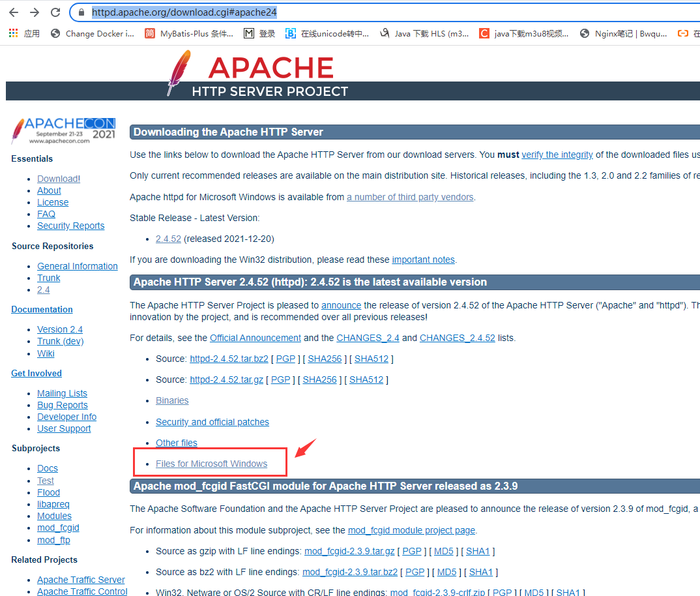Open the Trunk repository link
Viewport: 700px width, 596px height.
[49, 278]
